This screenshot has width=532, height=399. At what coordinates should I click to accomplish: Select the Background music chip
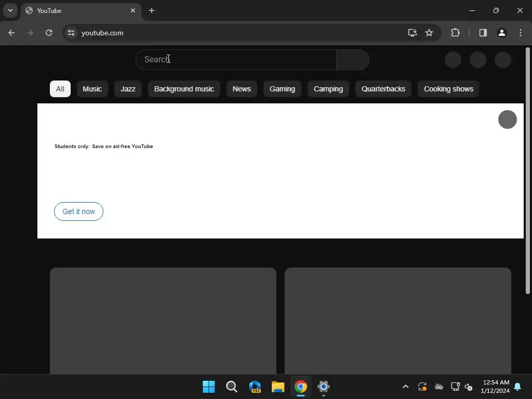[x=184, y=89]
